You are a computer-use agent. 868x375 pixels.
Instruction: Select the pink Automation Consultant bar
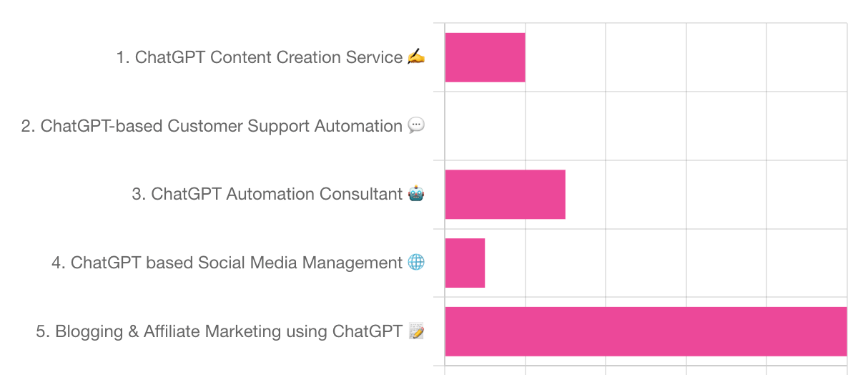pos(505,195)
